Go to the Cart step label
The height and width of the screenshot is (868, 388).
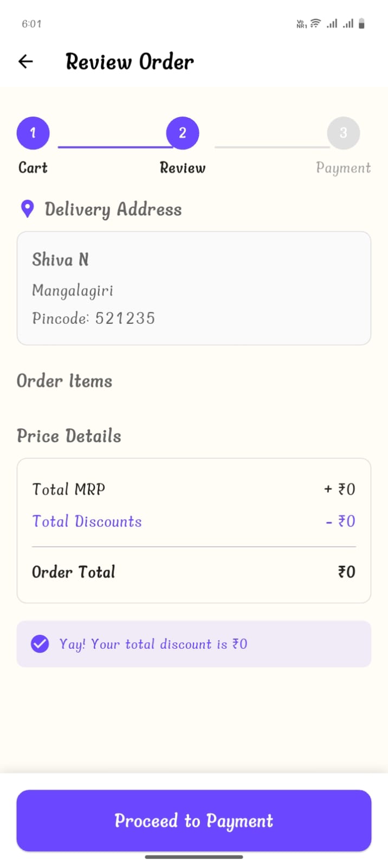tap(33, 168)
